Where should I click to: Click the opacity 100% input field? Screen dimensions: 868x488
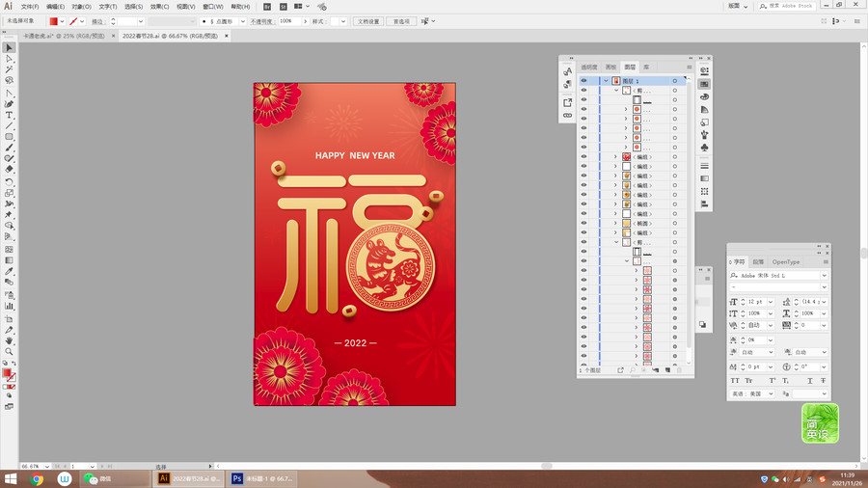coord(289,21)
